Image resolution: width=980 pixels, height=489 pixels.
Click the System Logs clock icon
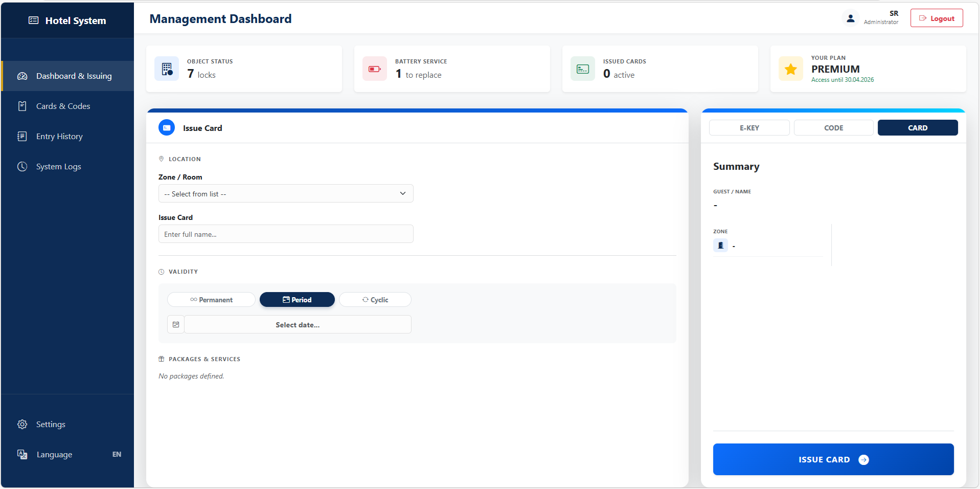[x=22, y=166]
